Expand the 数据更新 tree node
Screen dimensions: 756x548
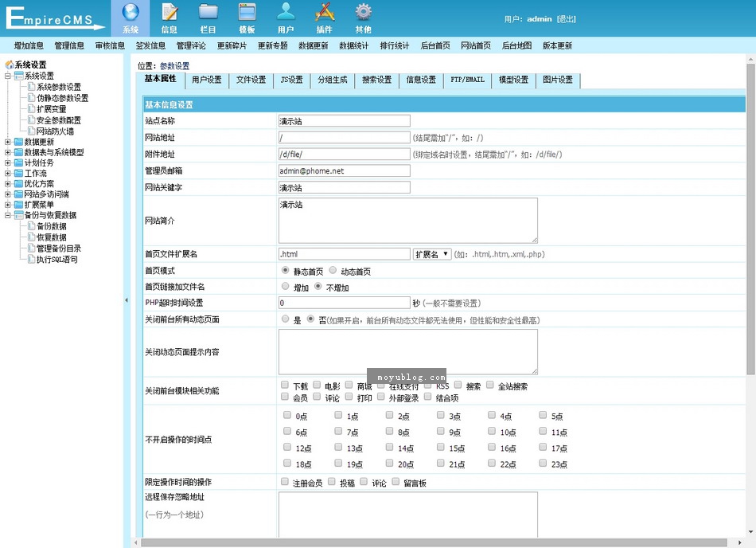pyautogui.click(x=8, y=142)
